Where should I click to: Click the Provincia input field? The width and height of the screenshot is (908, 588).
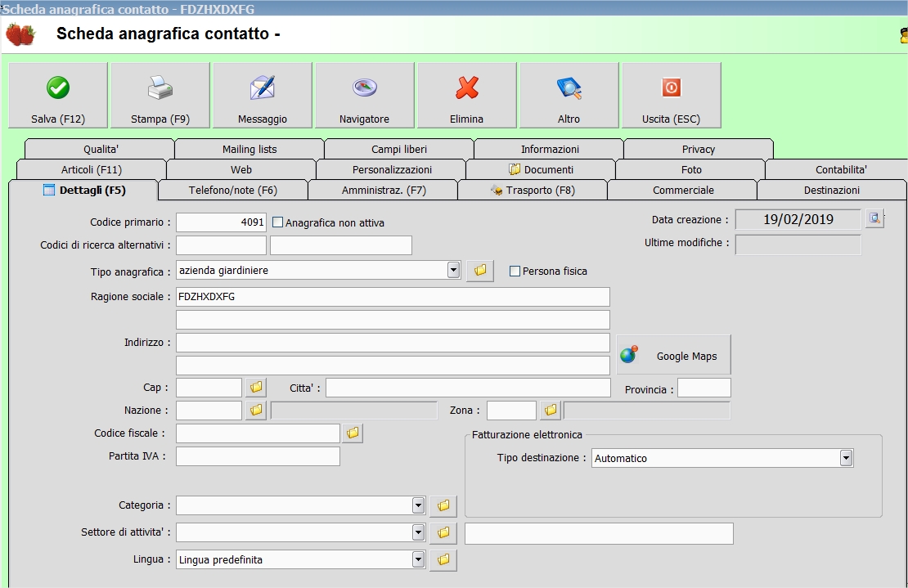point(704,388)
